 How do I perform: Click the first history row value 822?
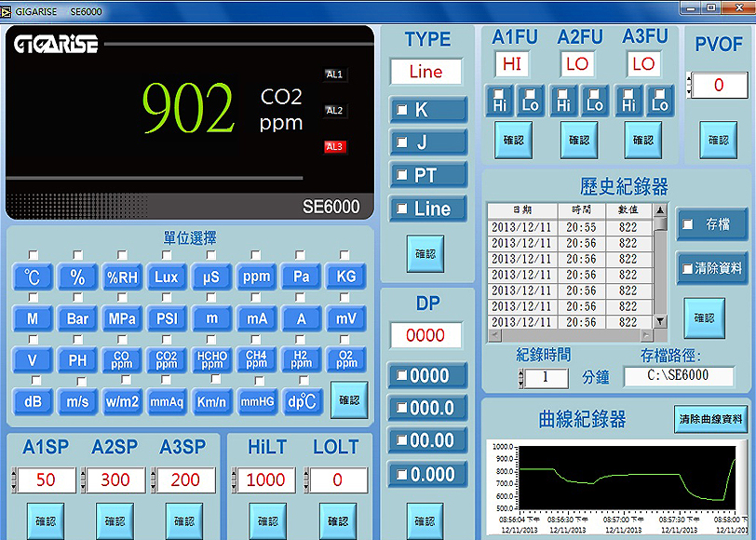click(x=628, y=227)
